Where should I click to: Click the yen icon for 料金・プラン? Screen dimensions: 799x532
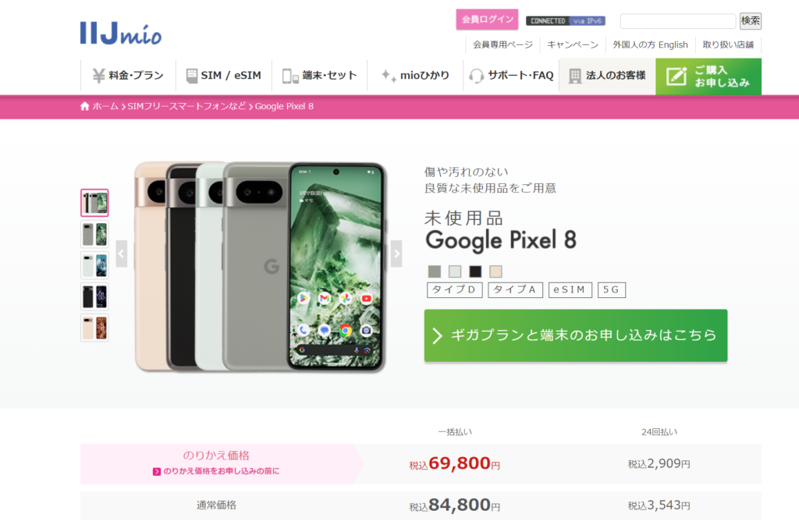pyautogui.click(x=98, y=76)
